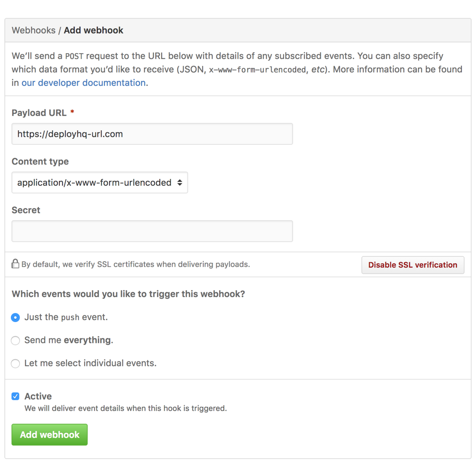Click the 'Add webhook' heading tab
This screenshot has height=476, width=476.
[93, 30]
